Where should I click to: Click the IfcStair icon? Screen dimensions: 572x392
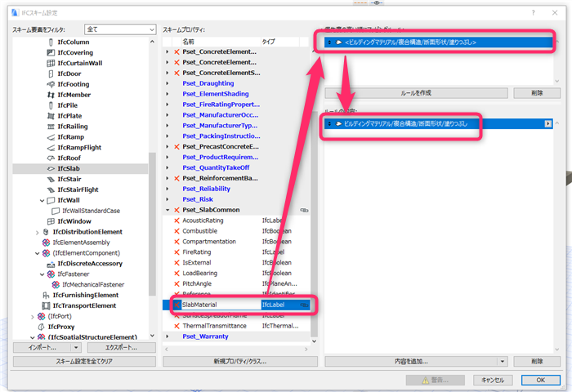(51, 180)
